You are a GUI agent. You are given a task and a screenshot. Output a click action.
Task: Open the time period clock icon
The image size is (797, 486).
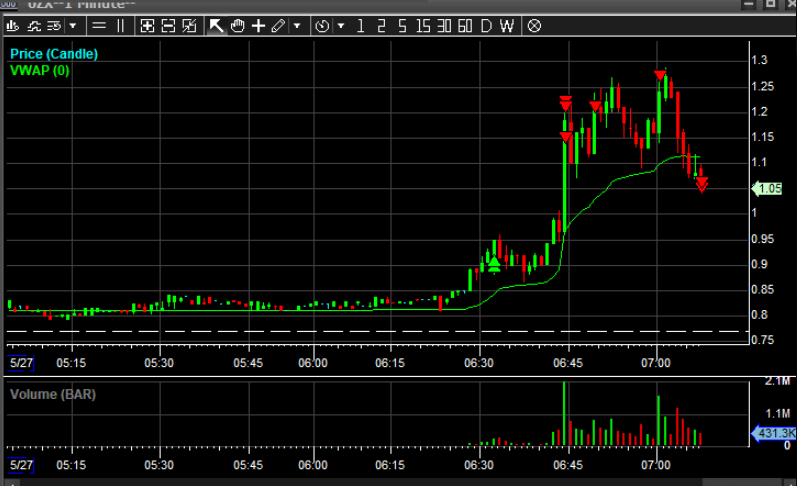[322, 25]
